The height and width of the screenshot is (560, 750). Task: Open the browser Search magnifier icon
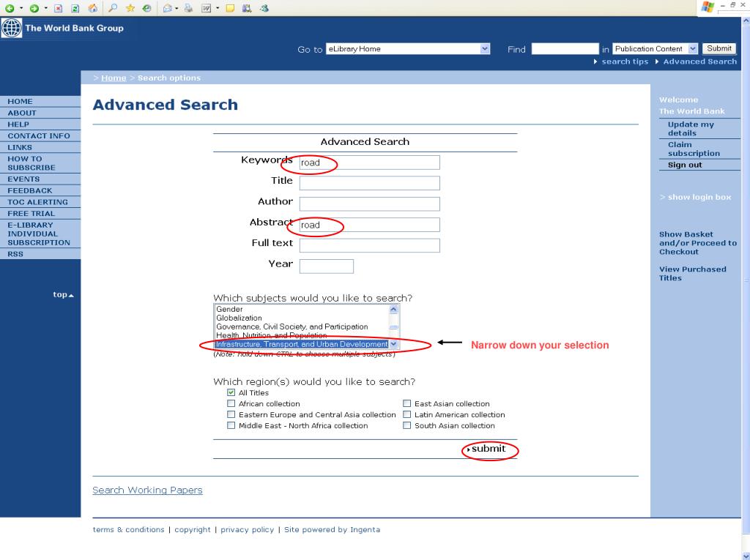click(x=113, y=8)
